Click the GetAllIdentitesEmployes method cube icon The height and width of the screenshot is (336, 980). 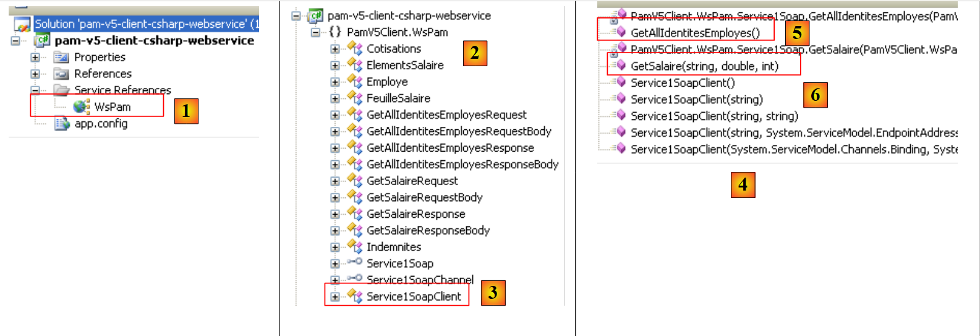(620, 32)
